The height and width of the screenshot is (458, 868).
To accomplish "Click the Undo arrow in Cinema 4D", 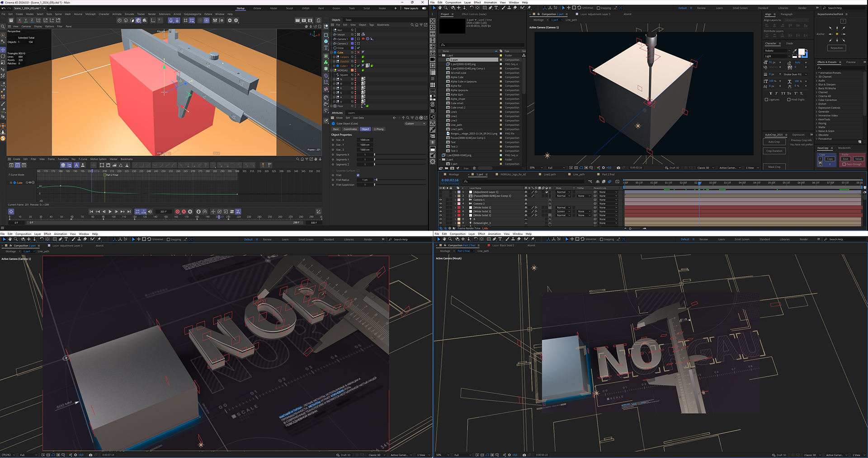I will 3,8.
